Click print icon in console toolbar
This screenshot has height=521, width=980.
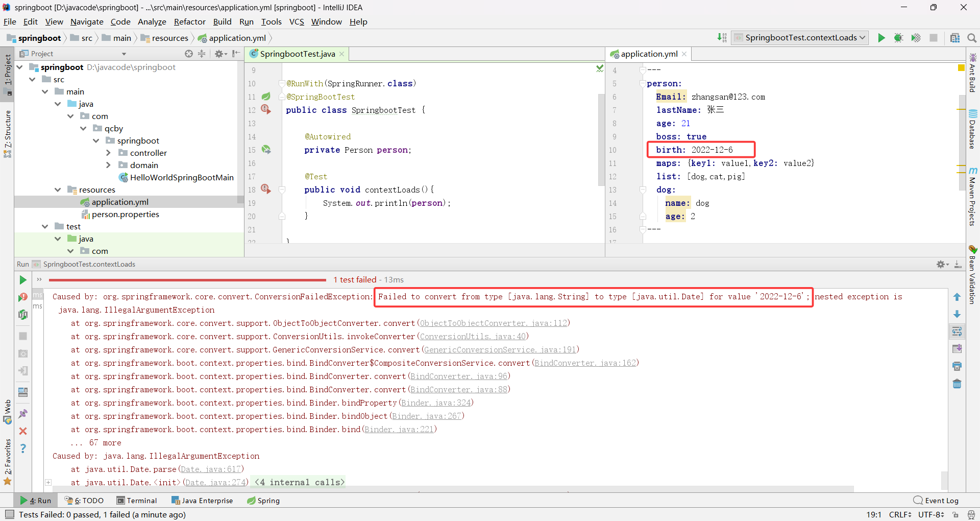click(x=957, y=366)
